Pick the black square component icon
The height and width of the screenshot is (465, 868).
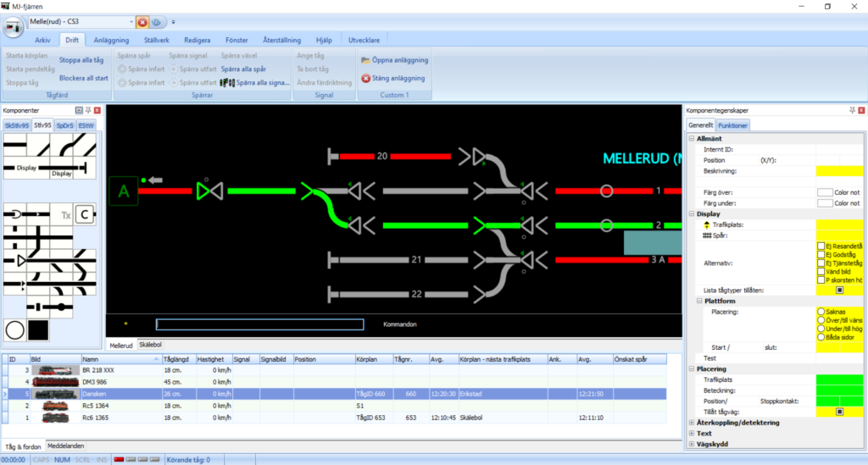38,329
